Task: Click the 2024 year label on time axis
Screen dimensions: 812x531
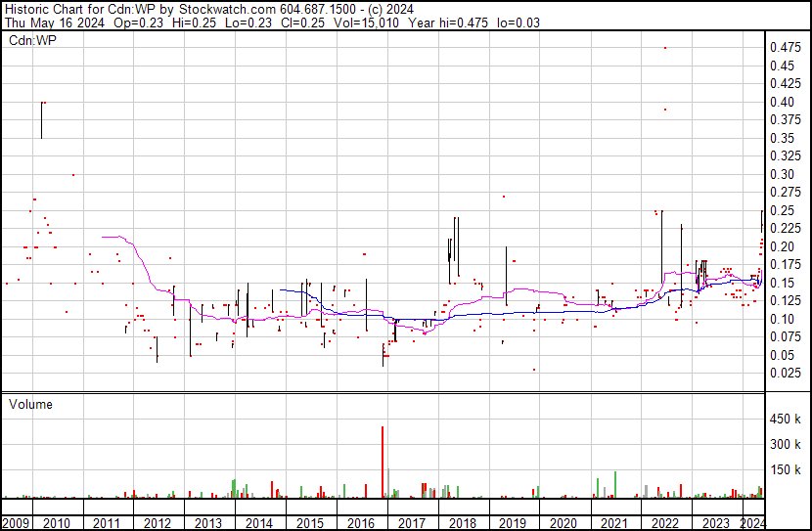Action: pyautogui.click(x=752, y=523)
